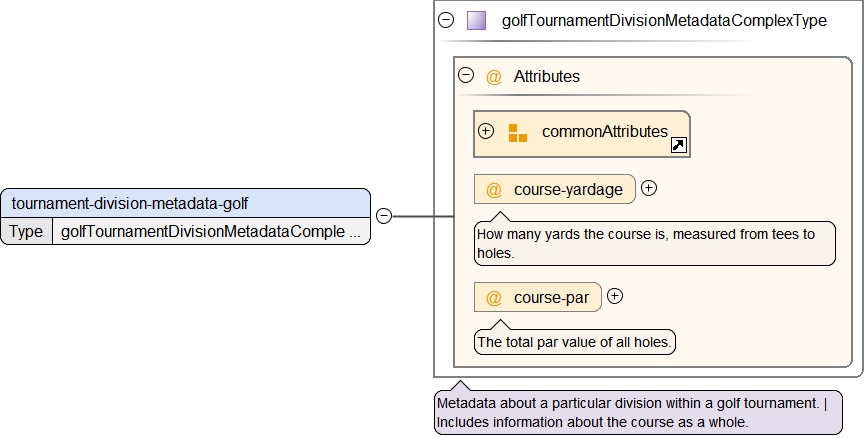Select the course-yardage attribute label
Screen dimensions: 865x438
(568, 190)
